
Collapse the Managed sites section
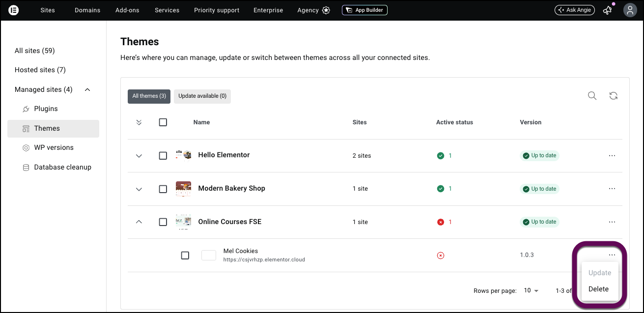click(87, 89)
